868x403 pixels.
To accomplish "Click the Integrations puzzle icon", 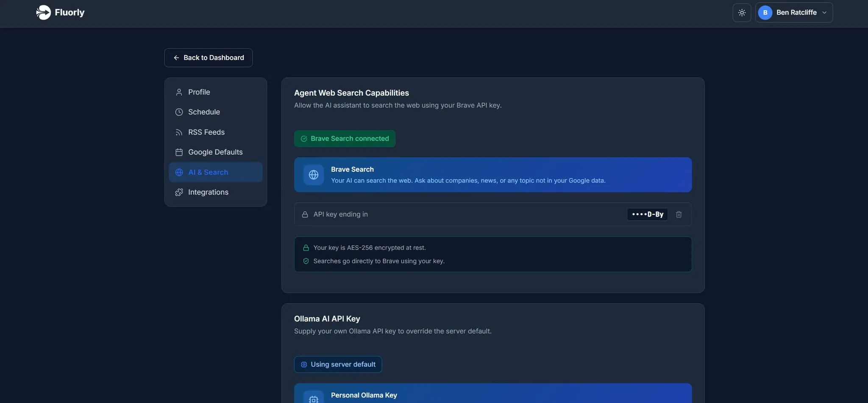I will point(179,192).
